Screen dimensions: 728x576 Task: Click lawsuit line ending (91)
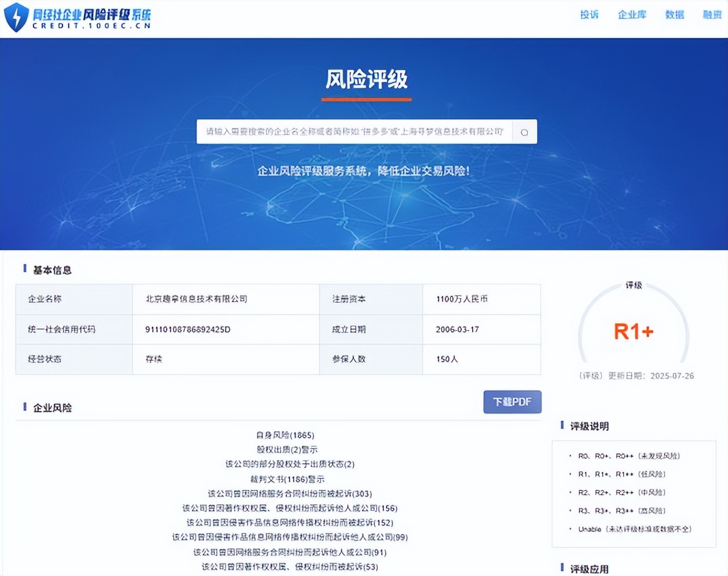[x=290, y=552]
